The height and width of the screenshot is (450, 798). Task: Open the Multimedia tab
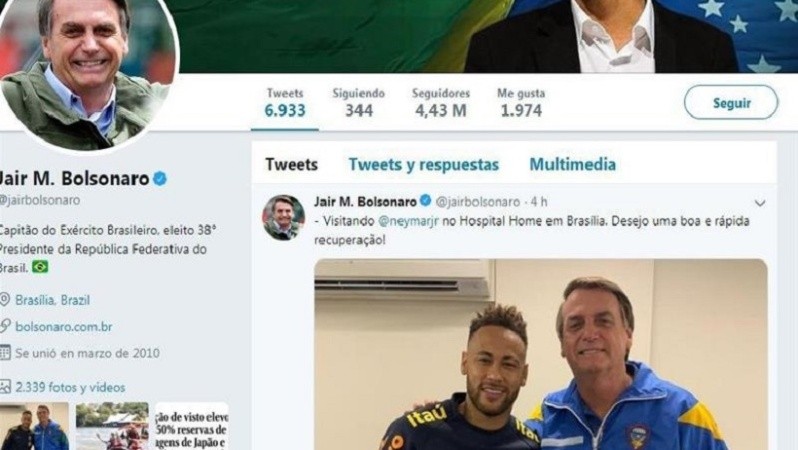click(x=573, y=164)
